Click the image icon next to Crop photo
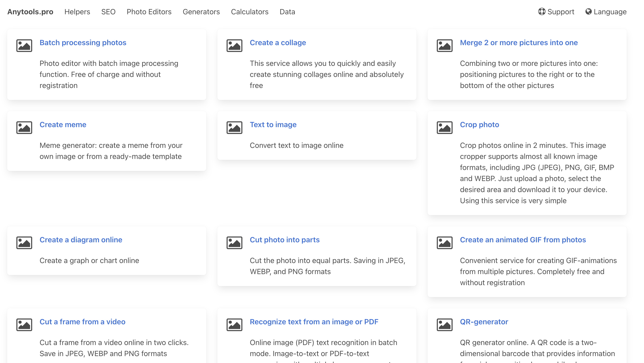 pos(444,127)
